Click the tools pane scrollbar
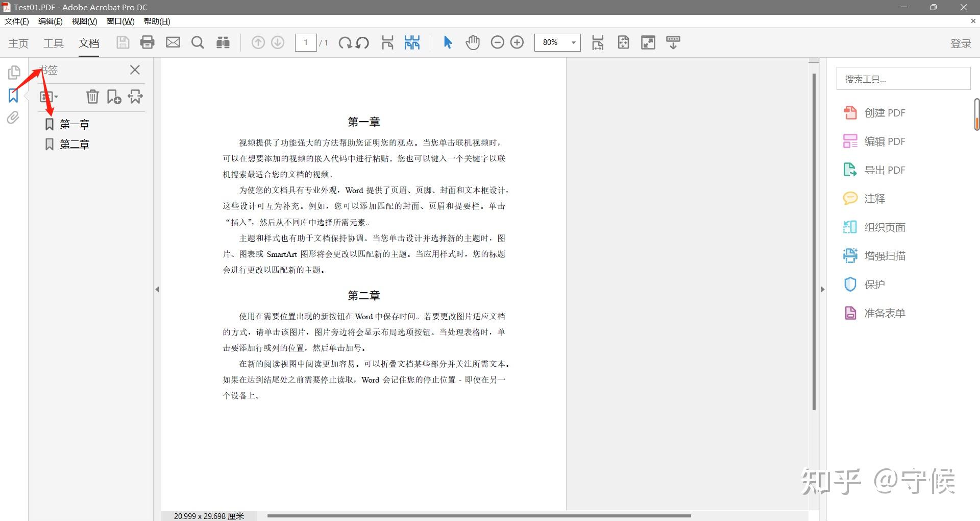The image size is (980, 521). pos(976,114)
